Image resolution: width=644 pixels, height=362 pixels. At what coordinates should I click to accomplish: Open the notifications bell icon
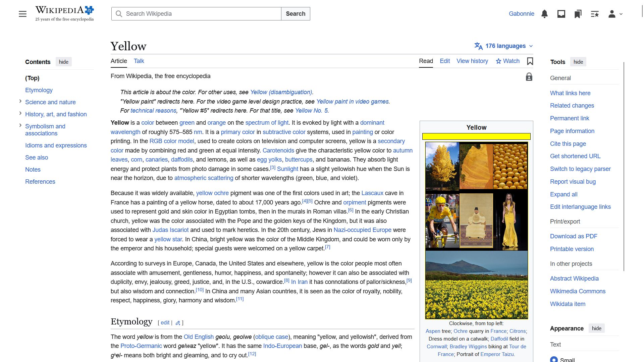[x=545, y=14]
